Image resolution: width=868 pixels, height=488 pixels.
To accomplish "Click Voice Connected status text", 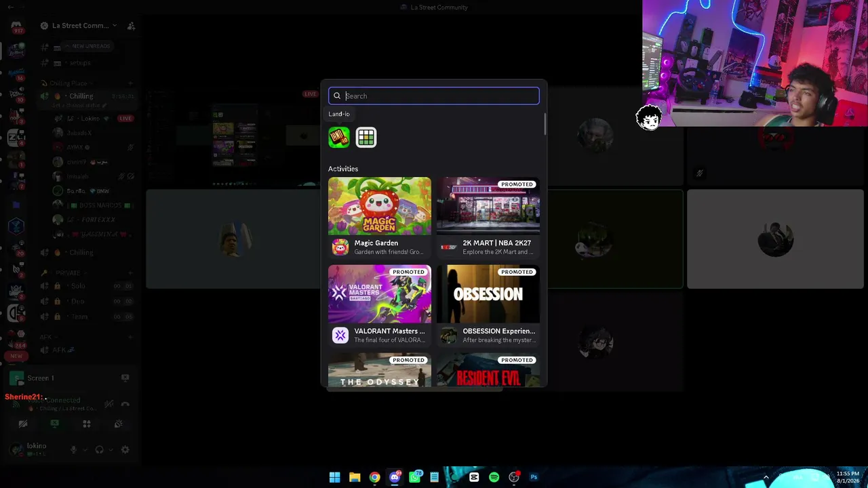I will click(x=56, y=401).
